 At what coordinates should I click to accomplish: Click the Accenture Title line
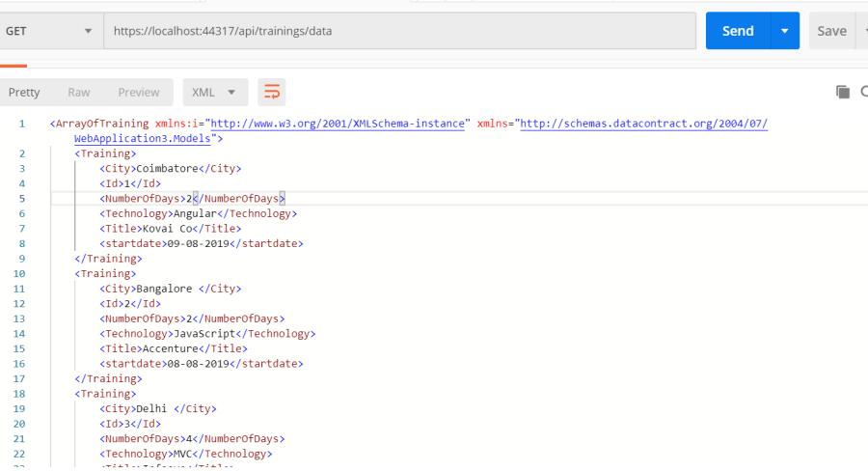coord(173,348)
